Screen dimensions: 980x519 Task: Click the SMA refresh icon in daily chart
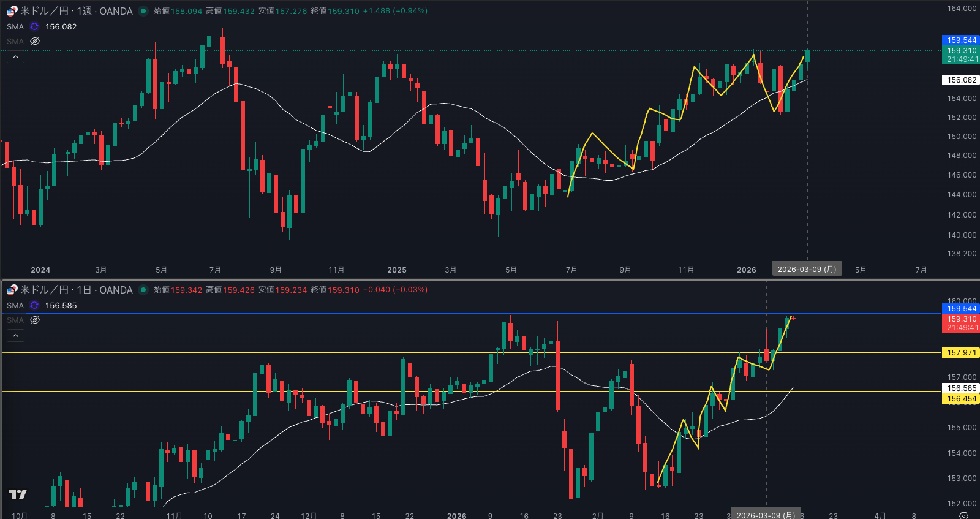[34, 306]
